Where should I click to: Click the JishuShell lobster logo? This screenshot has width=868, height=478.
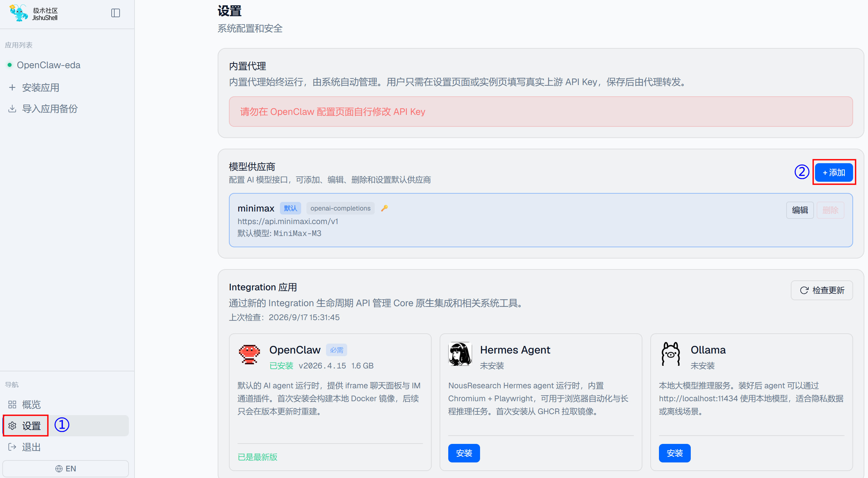tap(19, 13)
